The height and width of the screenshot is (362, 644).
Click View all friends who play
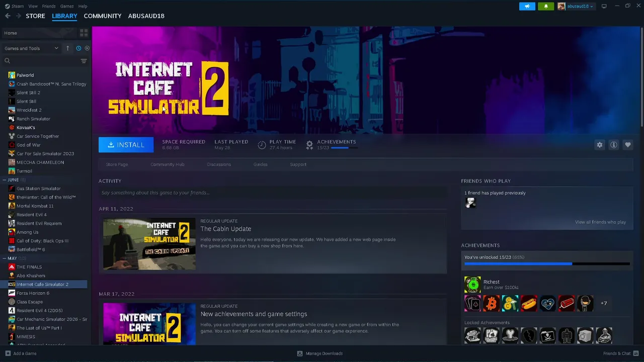tap(601, 222)
